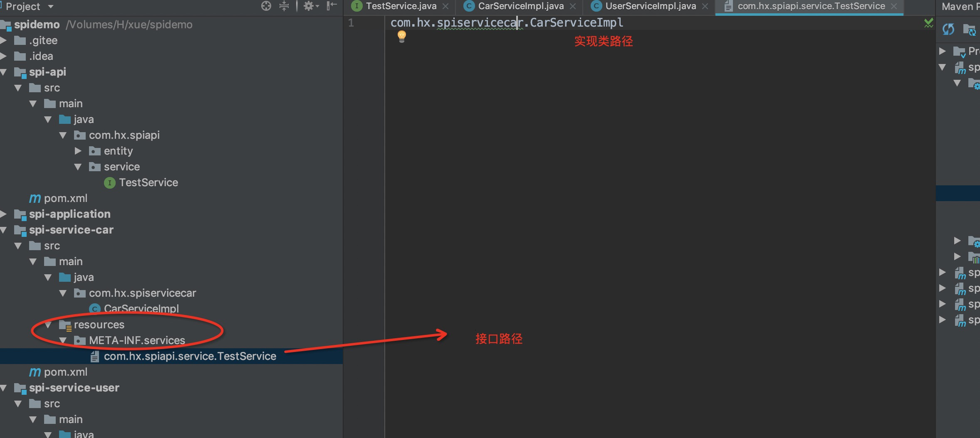
Task: Switch to the CarServiceImpl.java tab
Action: (x=521, y=6)
